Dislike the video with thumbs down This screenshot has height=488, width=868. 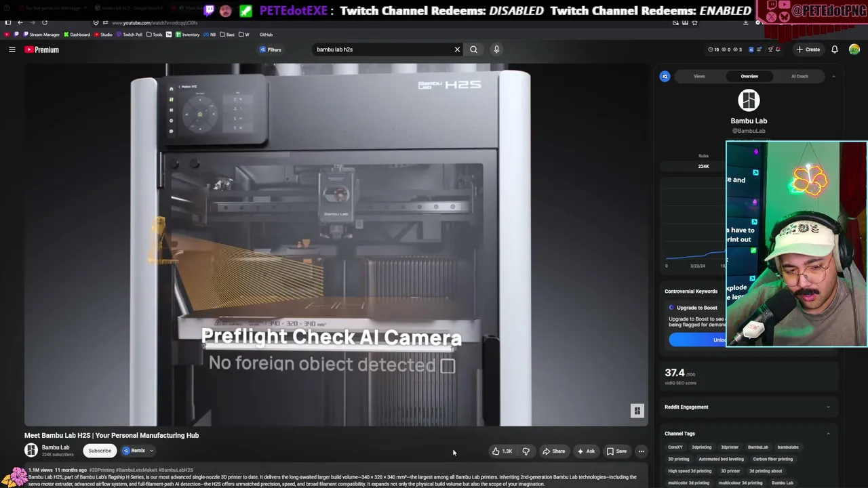tap(526, 451)
